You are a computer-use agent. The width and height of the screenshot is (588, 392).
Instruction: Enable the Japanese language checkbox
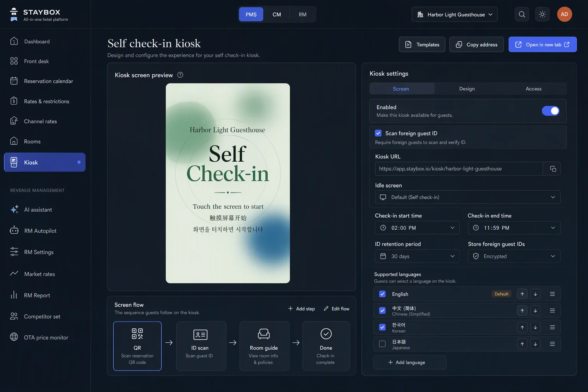(382, 344)
